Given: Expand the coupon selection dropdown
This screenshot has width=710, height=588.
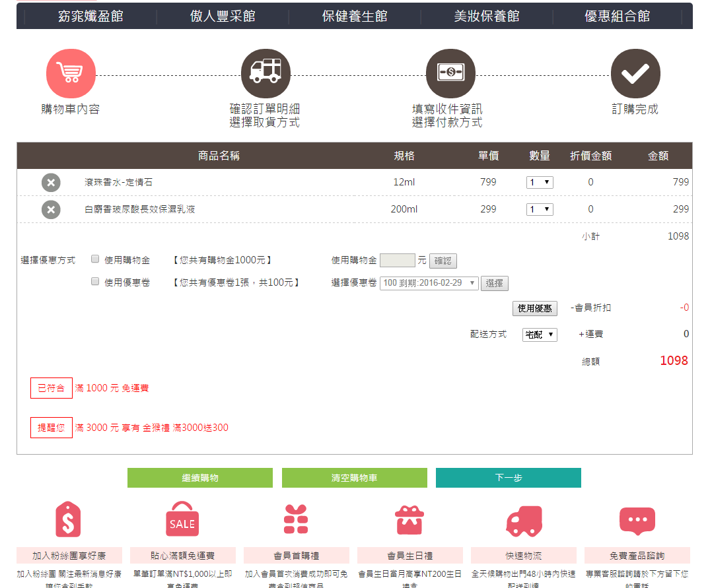Looking at the screenshot, I should point(429,283).
